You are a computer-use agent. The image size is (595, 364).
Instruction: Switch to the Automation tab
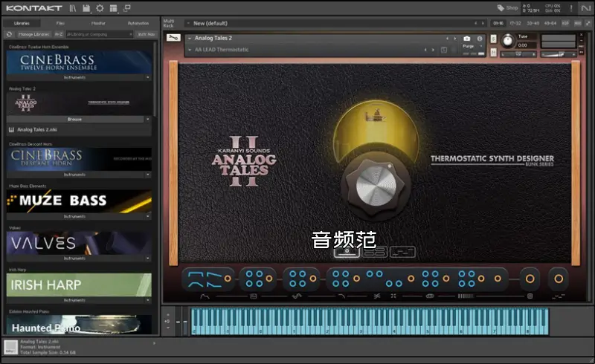click(x=138, y=23)
